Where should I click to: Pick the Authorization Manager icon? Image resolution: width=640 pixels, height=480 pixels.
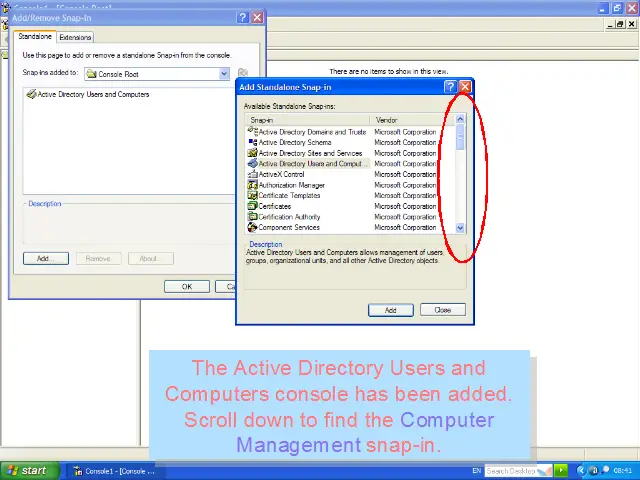(253, 185)
